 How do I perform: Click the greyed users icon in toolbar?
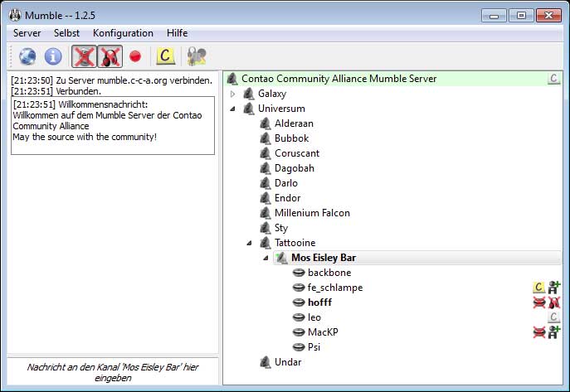point(197,56)
